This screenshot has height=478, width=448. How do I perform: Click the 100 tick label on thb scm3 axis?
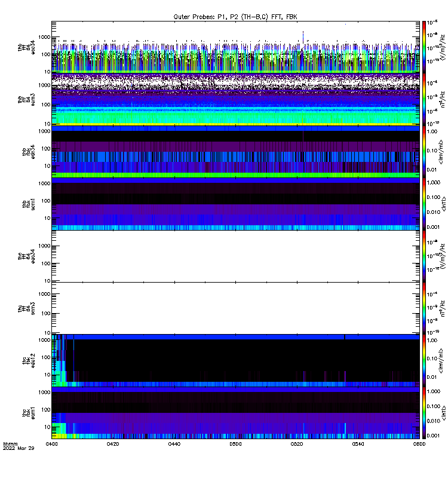click(46, 105)
